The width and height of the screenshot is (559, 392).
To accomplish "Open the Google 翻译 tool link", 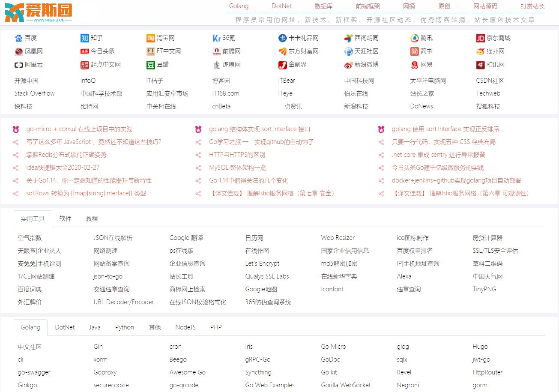I will 186,238.
